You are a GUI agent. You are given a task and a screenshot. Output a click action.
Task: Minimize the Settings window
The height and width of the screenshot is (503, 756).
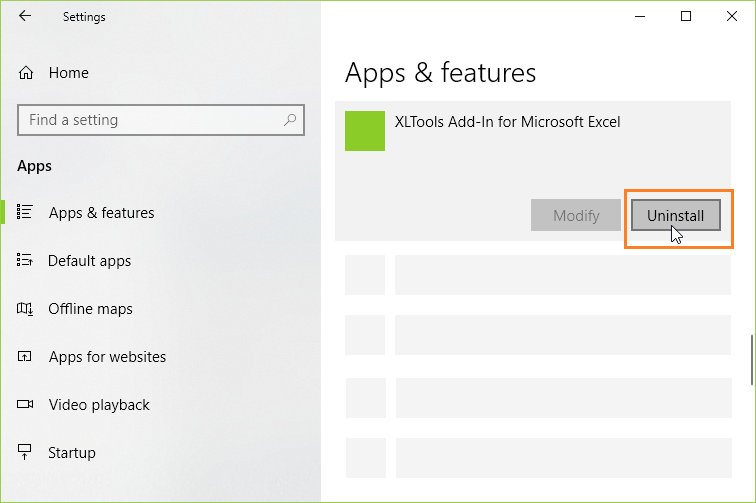639,16
